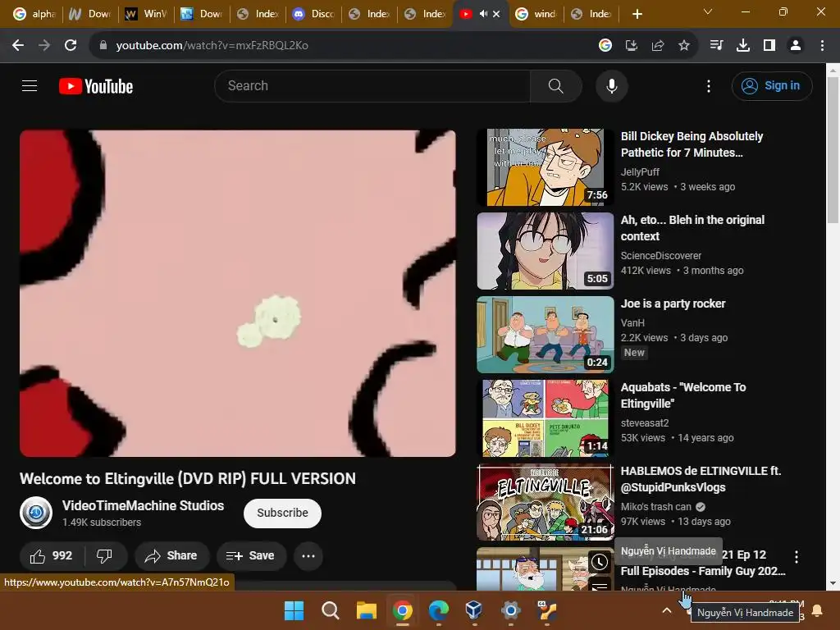Open the YouTube hamburger guide menu
Screen dimensions: 840x630
(x=30, y=85)
